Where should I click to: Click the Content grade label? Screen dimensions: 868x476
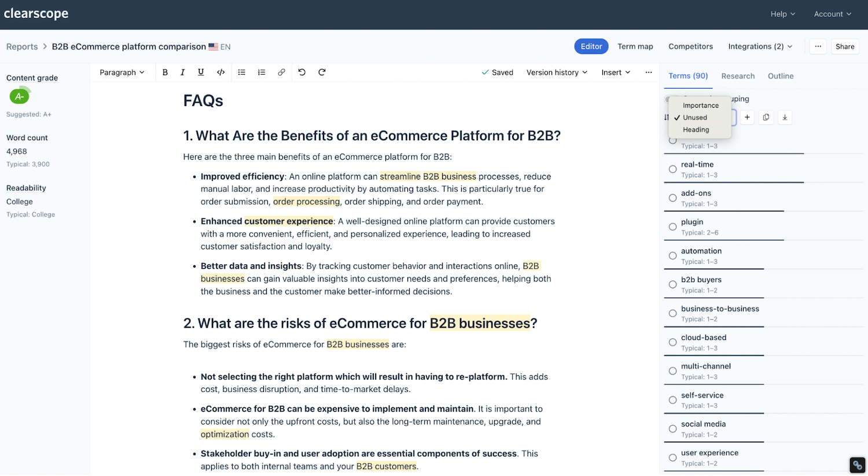click(32, 78)
